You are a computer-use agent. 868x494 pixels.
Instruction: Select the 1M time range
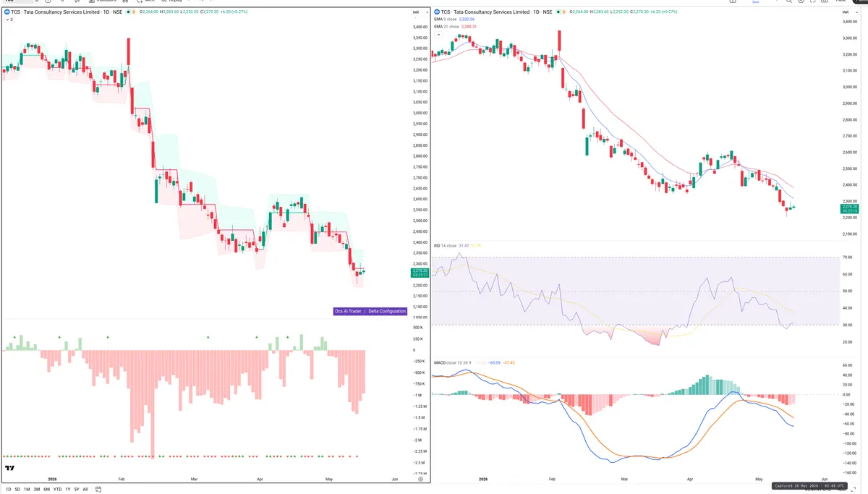27,489
